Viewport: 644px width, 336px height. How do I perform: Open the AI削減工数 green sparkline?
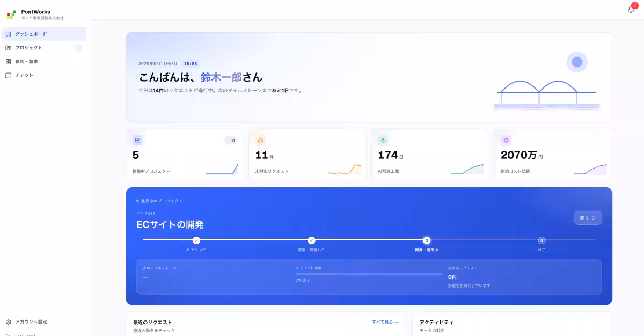click(x=467, y=169)
